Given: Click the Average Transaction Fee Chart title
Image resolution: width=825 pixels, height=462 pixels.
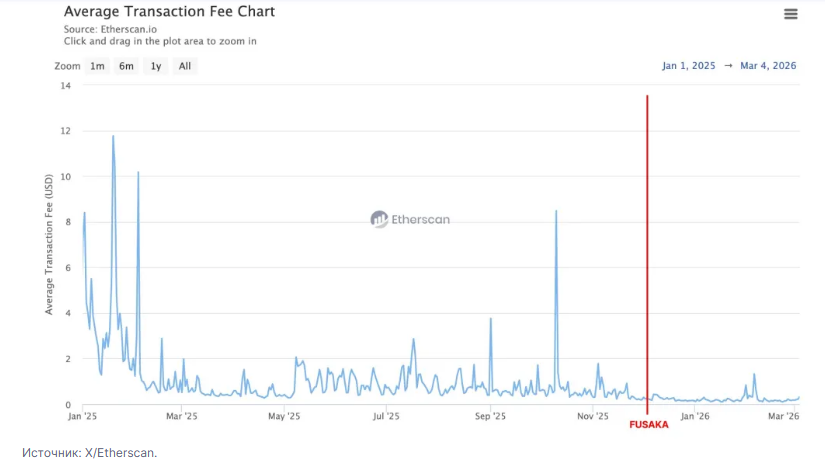Looking at the screenshot, I should 169,12.
